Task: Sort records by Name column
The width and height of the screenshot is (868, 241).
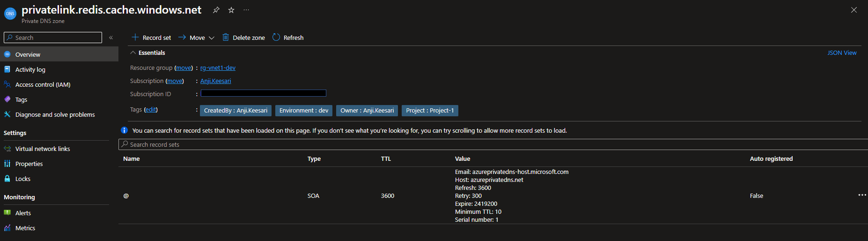Action: pos(132,158)
